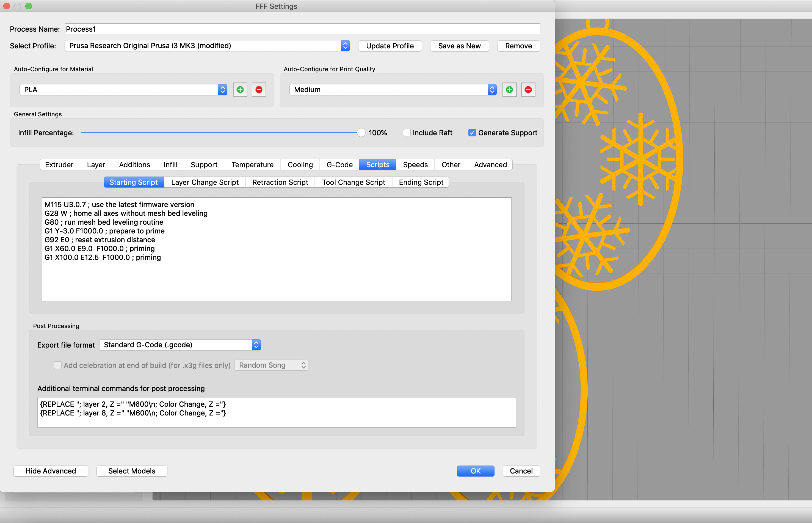Open the PLA material dropdown
This screenshot has width=812, height=523.
123,90
